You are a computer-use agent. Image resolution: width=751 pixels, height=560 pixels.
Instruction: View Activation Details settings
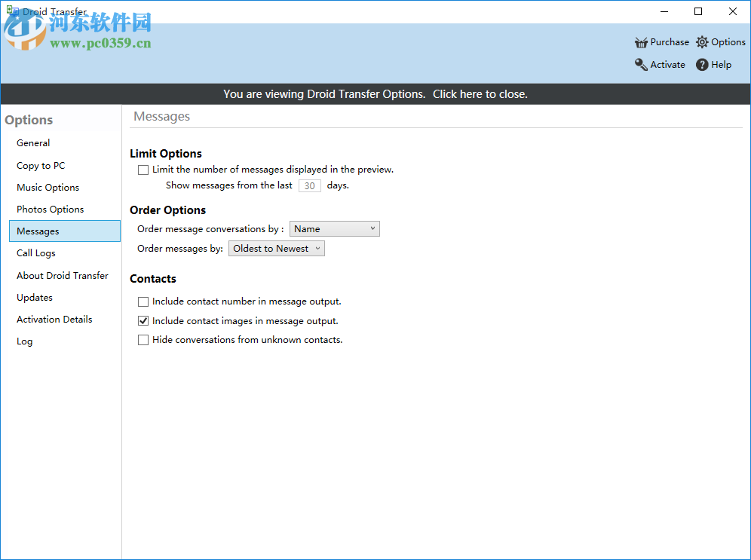(54, 319)
